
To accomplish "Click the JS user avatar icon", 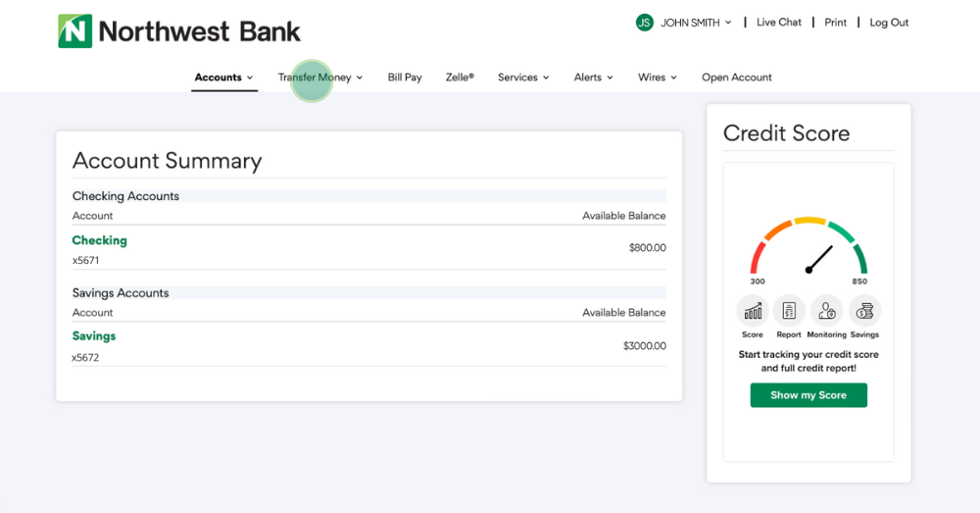I will pos(644,23).
